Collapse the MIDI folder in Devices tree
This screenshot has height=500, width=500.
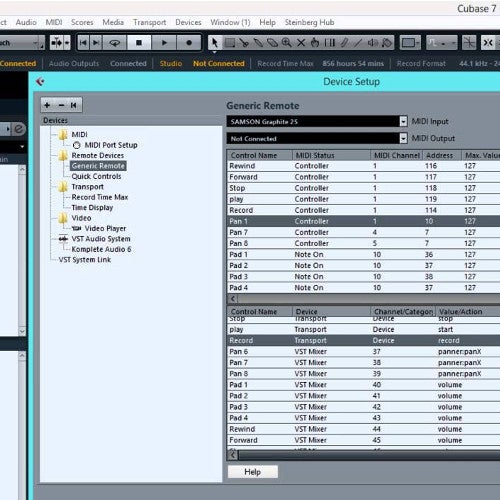tap(63, 134)
